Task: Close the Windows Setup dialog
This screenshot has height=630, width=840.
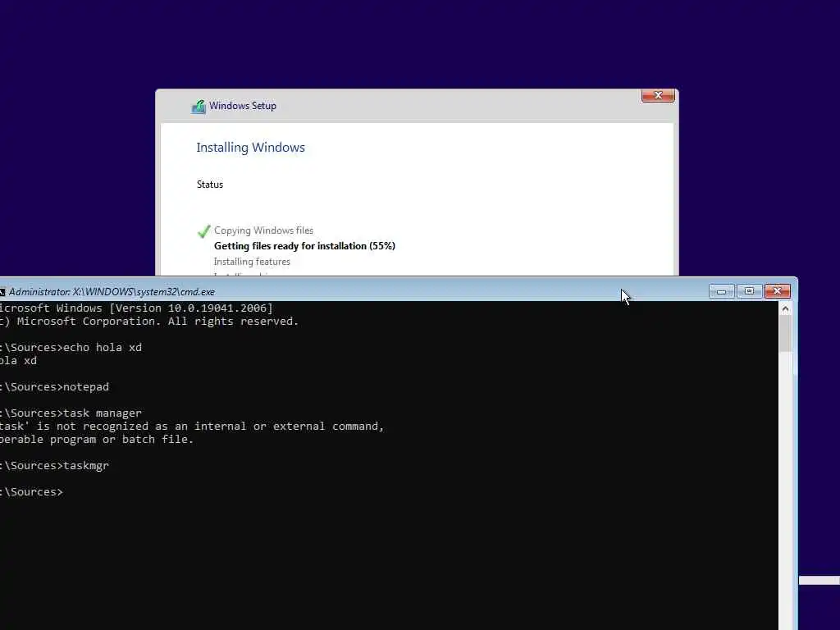Action: pyautogui.click(x=658, y=95)
